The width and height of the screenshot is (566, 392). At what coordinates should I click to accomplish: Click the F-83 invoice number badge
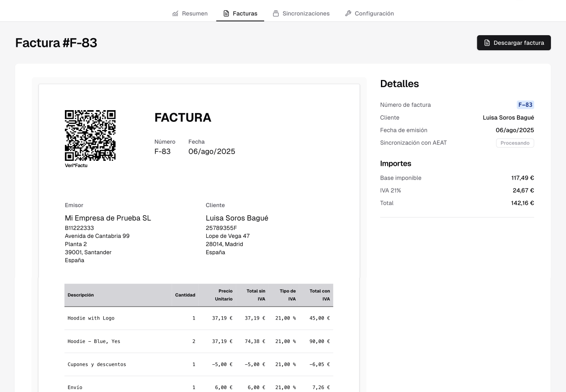[x=525, y=105]
